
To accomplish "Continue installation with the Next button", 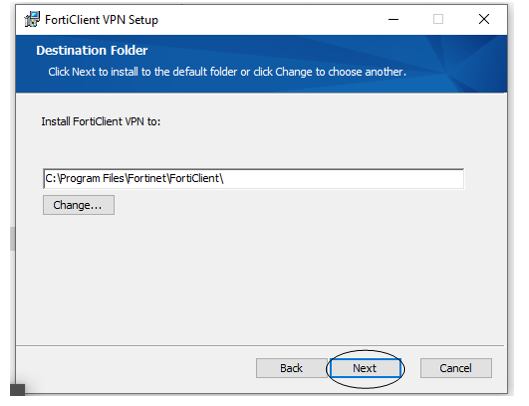I will pyautogui.click(x=365, y=368).
